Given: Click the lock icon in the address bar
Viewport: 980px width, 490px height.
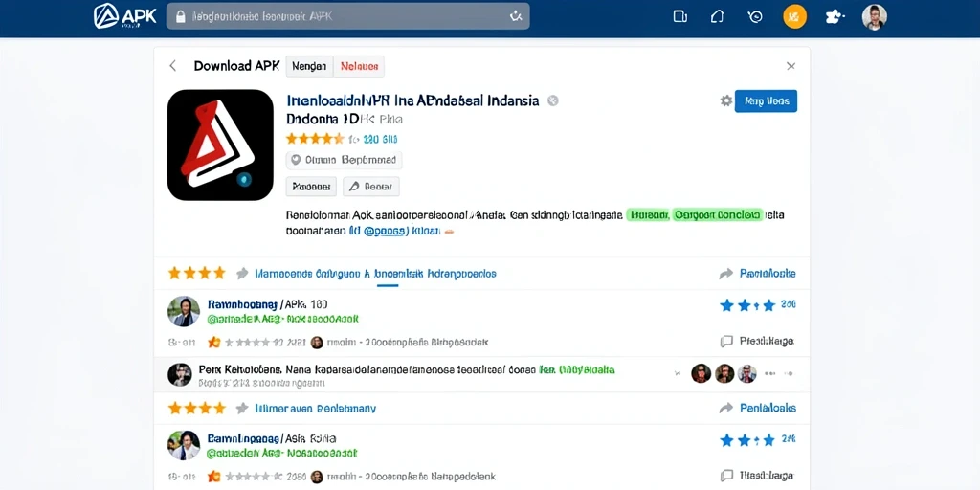Looking at the screenshot, I should click(x=181, y=17).
